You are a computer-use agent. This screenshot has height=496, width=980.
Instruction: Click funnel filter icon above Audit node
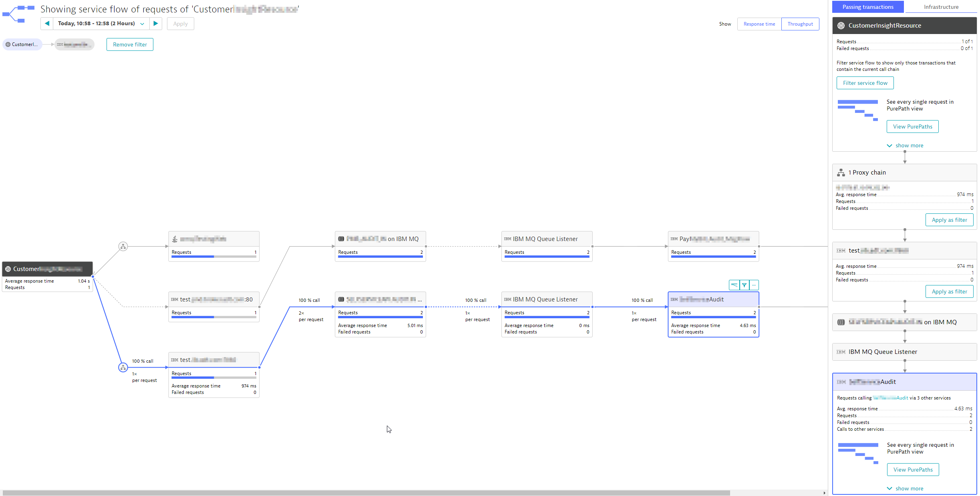744,285
